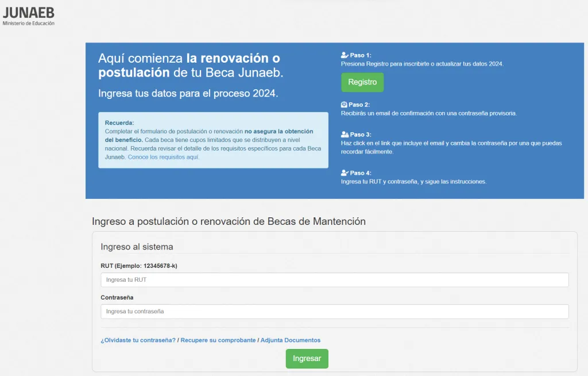Click the JUNAEB logo
588x376 pixels.
pyautogui.click(x=29, y=16)
